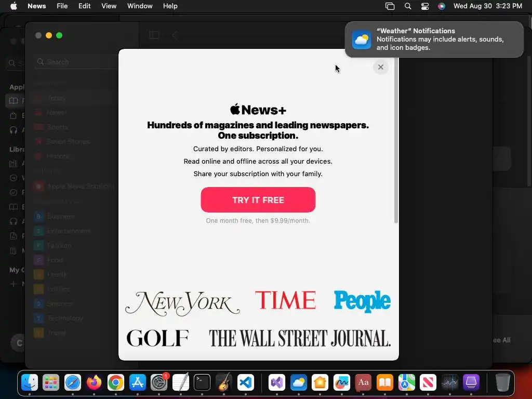Open the Weather Notifications banner

(x=434, y=39)
